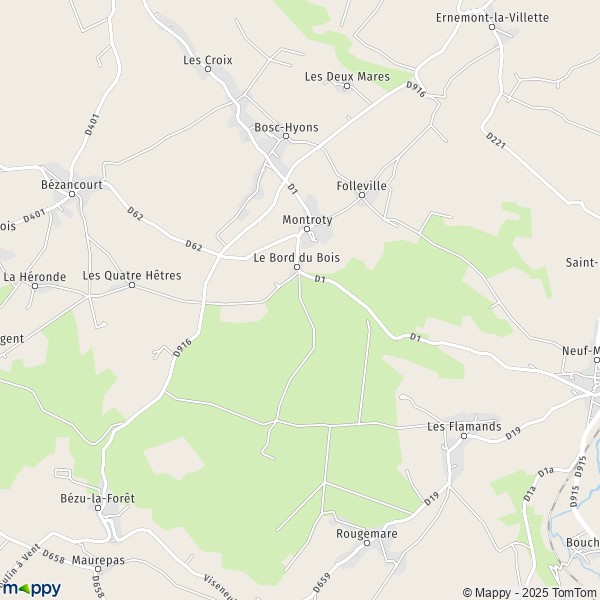Click the Neuf-Marché marker at right edge
The height and width of the screenshot is (600, 600).
coord(597,360)
